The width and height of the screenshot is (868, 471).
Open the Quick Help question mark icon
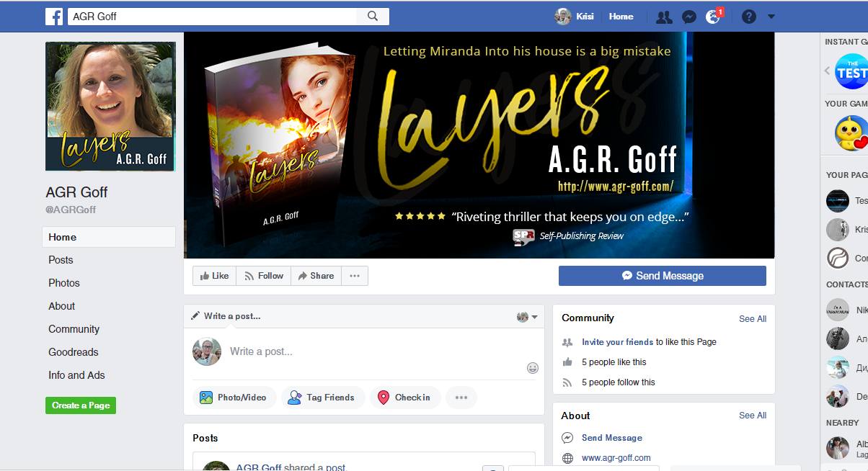(x=749, y=17)
